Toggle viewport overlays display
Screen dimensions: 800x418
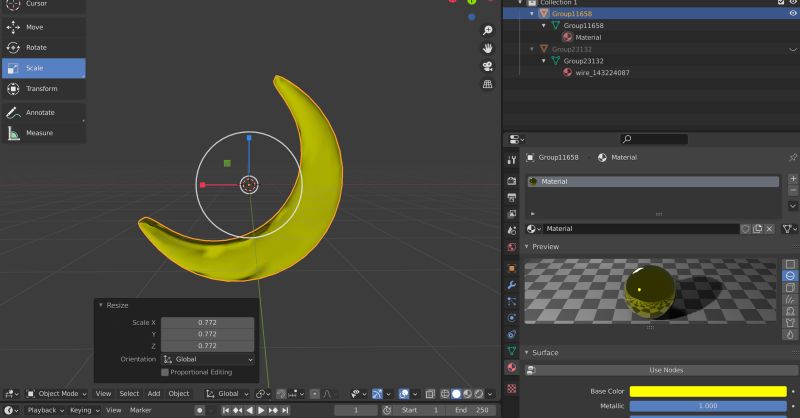(404, 394)
